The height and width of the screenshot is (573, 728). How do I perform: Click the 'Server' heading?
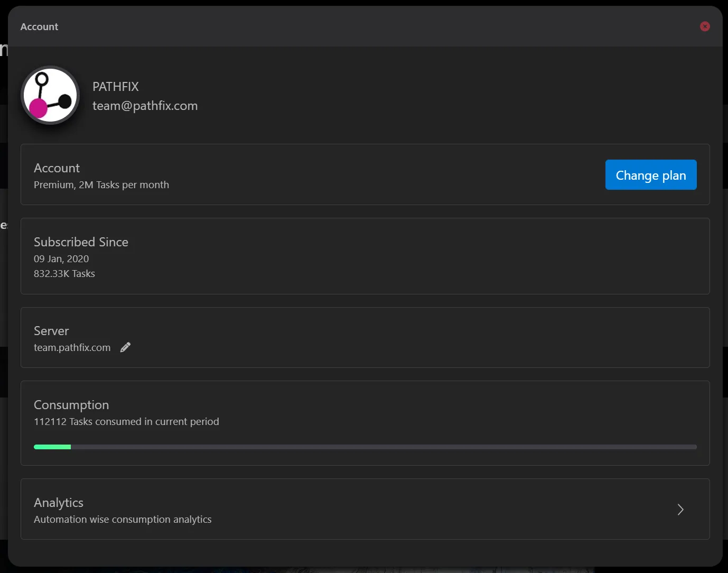pyautogui.click(x=51, y=331)
